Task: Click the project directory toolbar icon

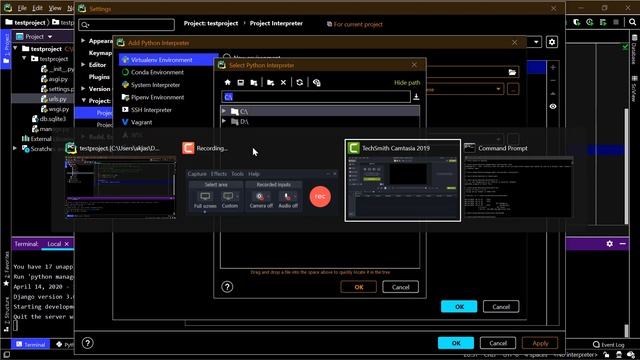Action: point(254,82)
